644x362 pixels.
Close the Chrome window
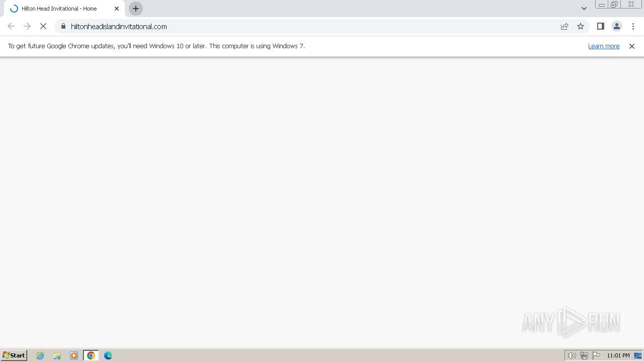tap(631, 4)
